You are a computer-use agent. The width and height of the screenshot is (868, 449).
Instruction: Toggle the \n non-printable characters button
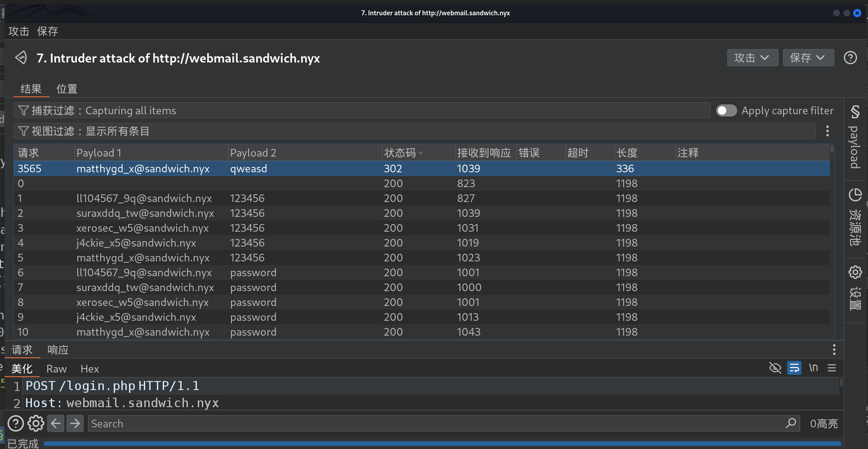(813, 368)
